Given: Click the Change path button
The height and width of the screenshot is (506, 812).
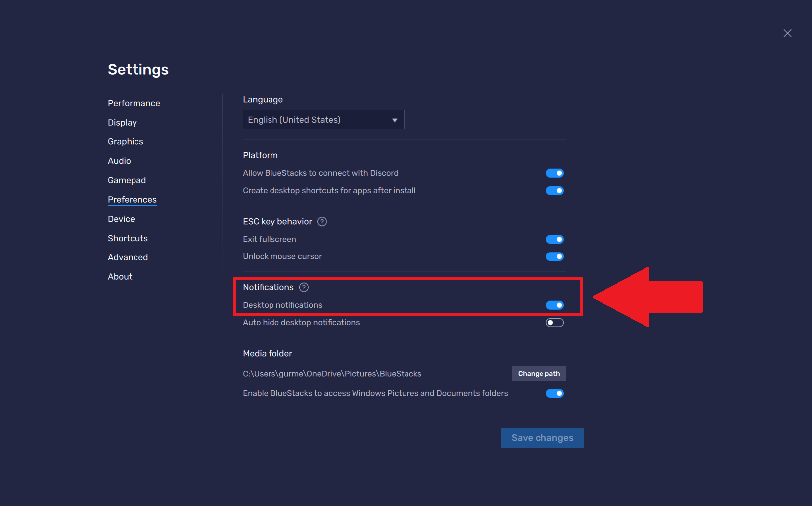Looking at the screenshot, I should coord(539,374).
